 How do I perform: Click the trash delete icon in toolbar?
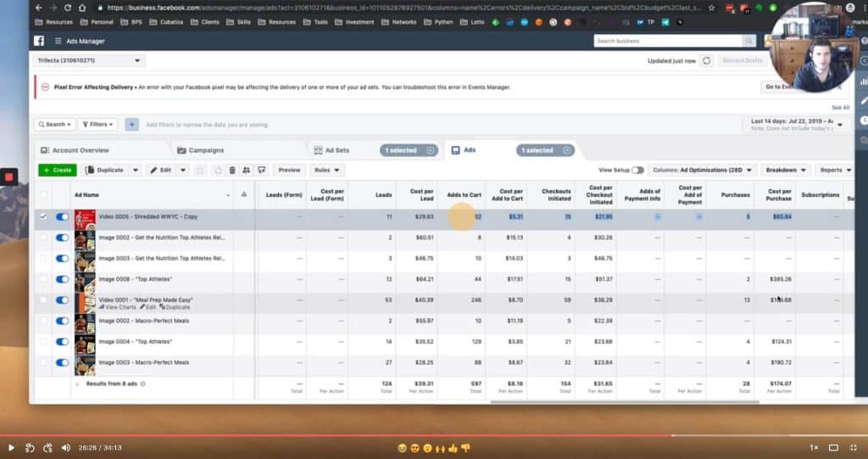pos(233,170)
